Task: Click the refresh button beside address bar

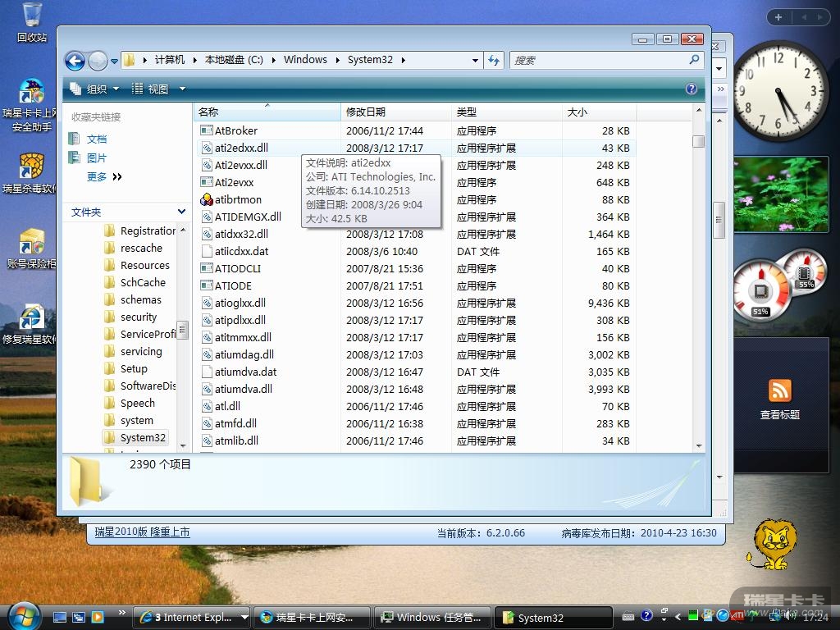Action: point(494,60)
